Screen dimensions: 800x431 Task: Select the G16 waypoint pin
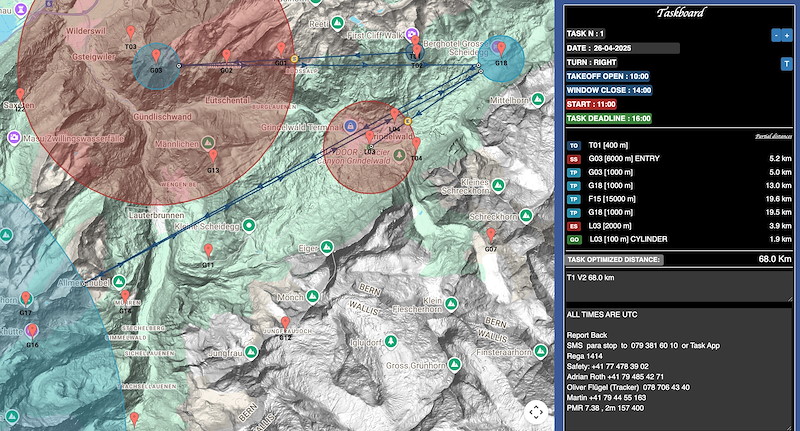click(x=32, y=331)
